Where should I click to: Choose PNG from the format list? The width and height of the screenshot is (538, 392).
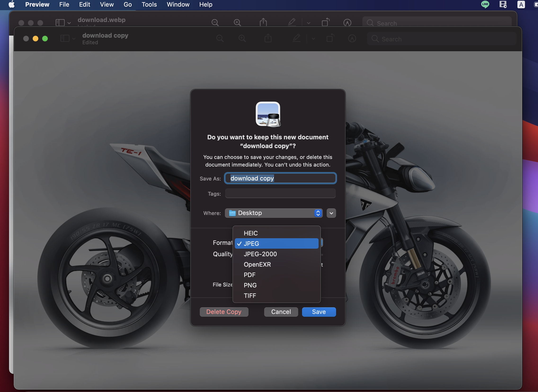pyautogui.click(x=250, y=285)
